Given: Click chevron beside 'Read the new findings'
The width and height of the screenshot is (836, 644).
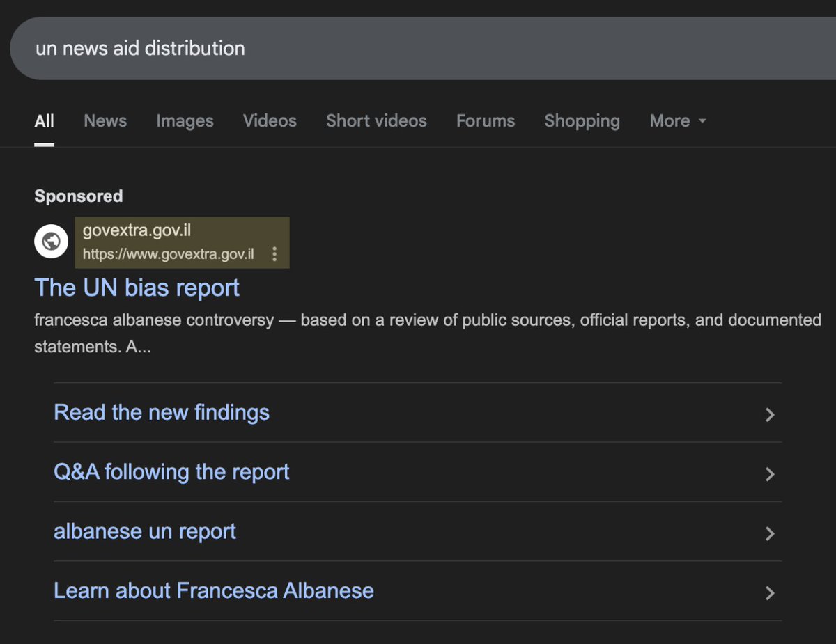Looking at the screenshot, I should pos(770,415).
